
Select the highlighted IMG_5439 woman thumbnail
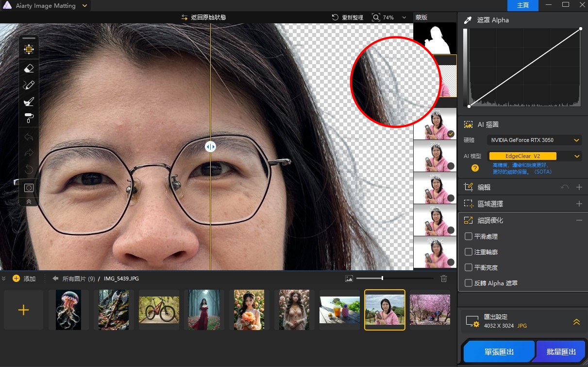pos(385,310)
